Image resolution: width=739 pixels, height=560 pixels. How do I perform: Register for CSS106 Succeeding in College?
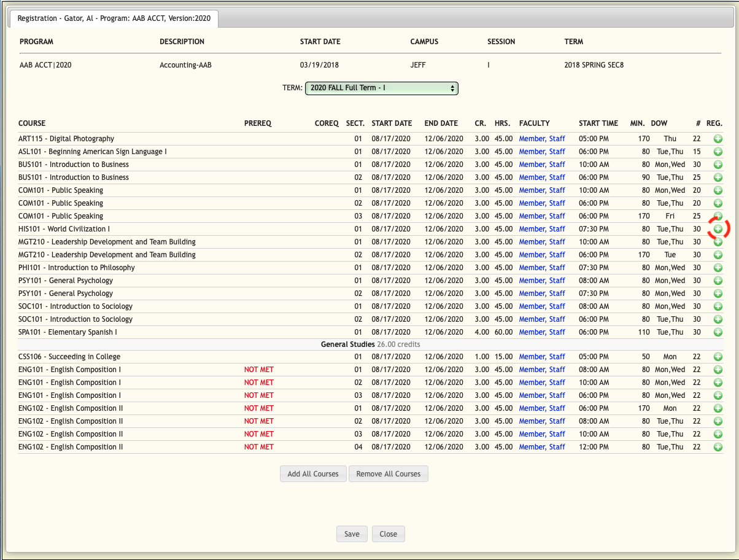(718, 357)
